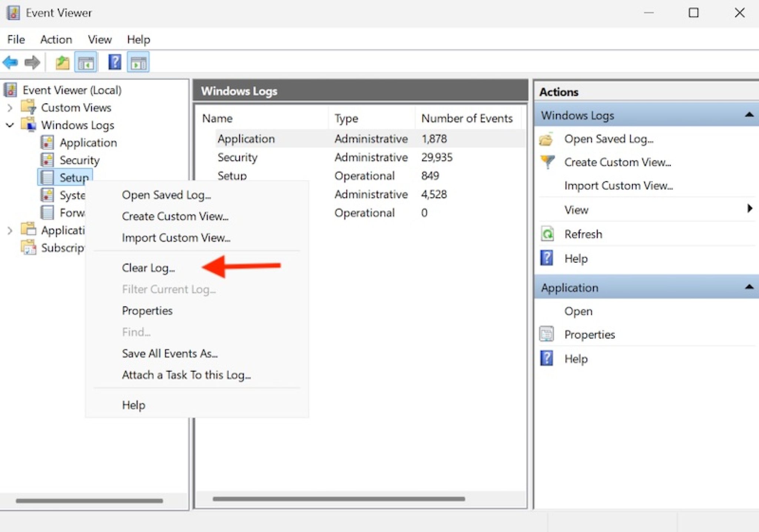The width and height of the screenshot is (759, 532).
Task: Click the Back arrow toolbar icon
Action: (x=10, y=62)
